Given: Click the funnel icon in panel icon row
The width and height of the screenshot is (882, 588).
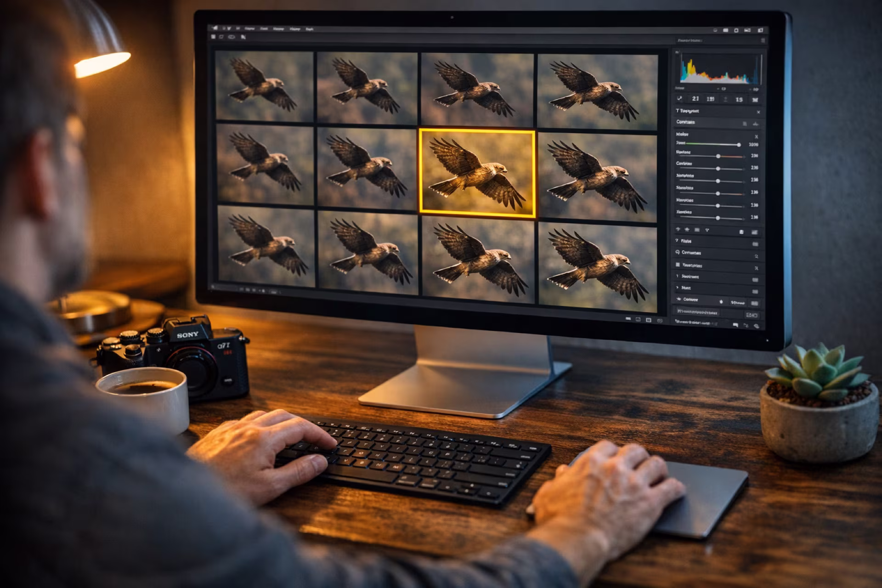Looking at the screenshot, I should [707, 230].
